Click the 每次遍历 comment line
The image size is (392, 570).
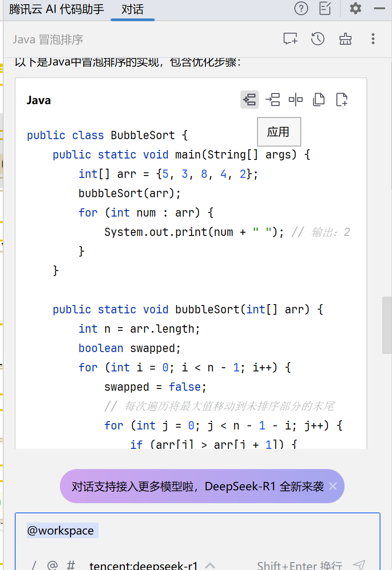[x=219, y=406]
